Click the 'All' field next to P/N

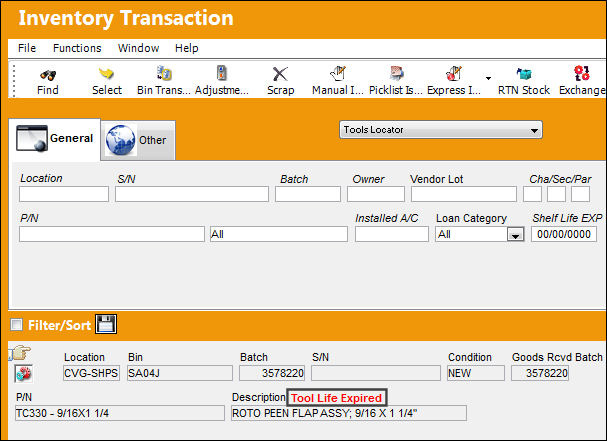pyautogui.click(x=279, y=234)
